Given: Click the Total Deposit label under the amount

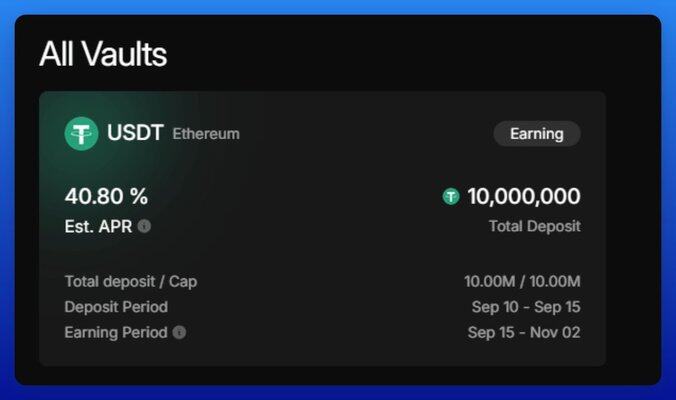Looking at the screenshot, I should [534, 226].
